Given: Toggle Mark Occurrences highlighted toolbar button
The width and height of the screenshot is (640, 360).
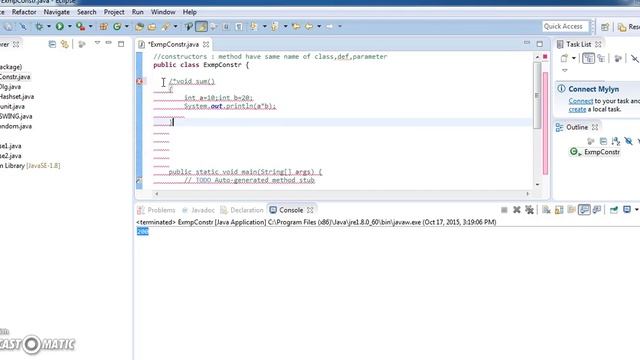Looking at the screenshot, I should [201, 27].
